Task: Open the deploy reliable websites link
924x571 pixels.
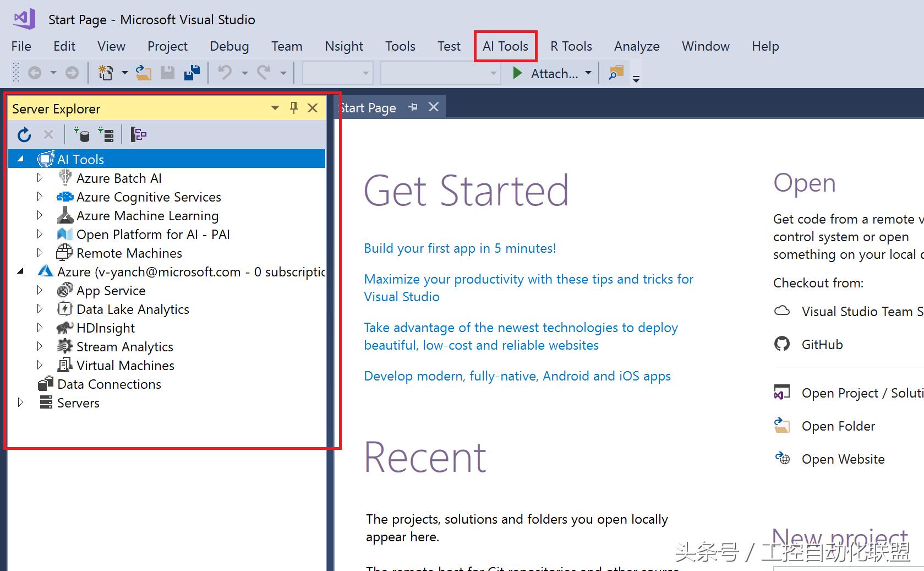Action: 521,336
